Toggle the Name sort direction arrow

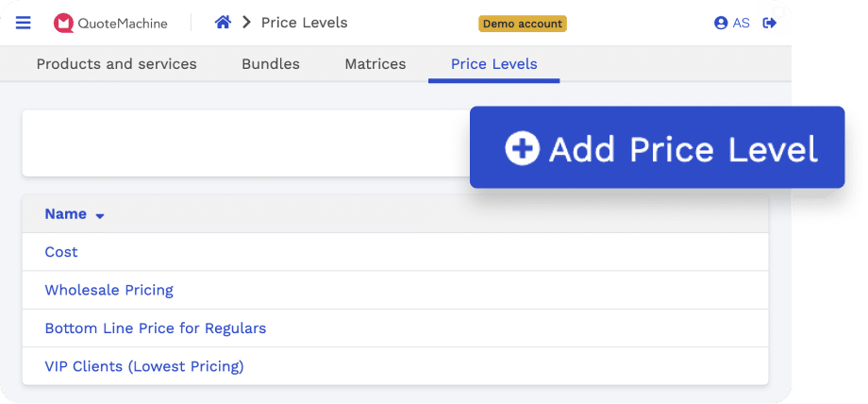tap(100, 216)
